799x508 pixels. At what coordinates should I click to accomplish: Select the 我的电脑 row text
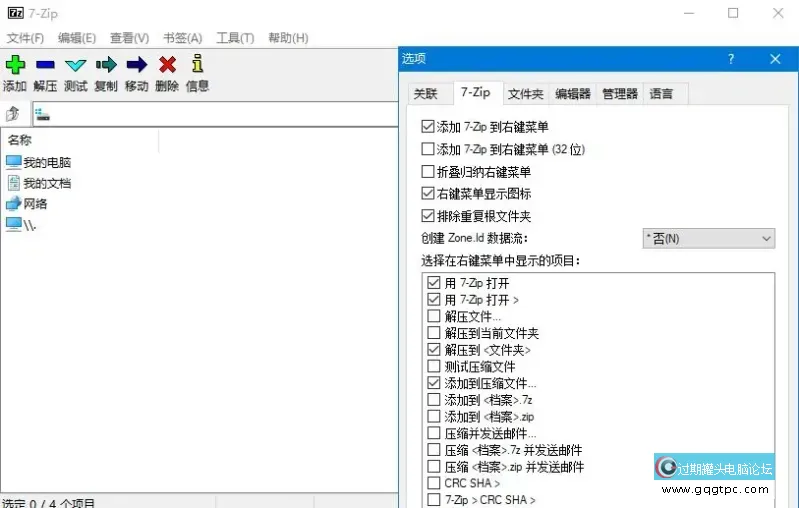pos(47,163)
